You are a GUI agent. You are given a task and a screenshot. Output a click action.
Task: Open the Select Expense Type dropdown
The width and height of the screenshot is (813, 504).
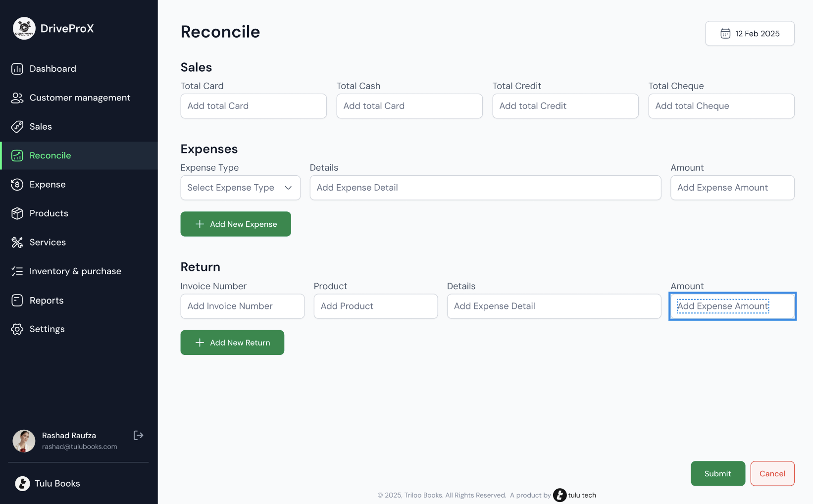[240, 188]
